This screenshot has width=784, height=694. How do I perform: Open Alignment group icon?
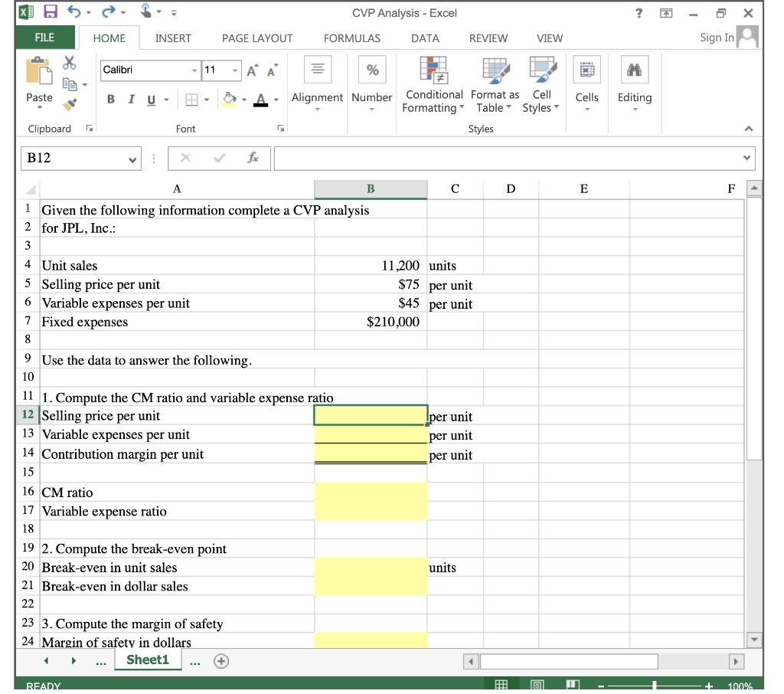pos(318,69)
